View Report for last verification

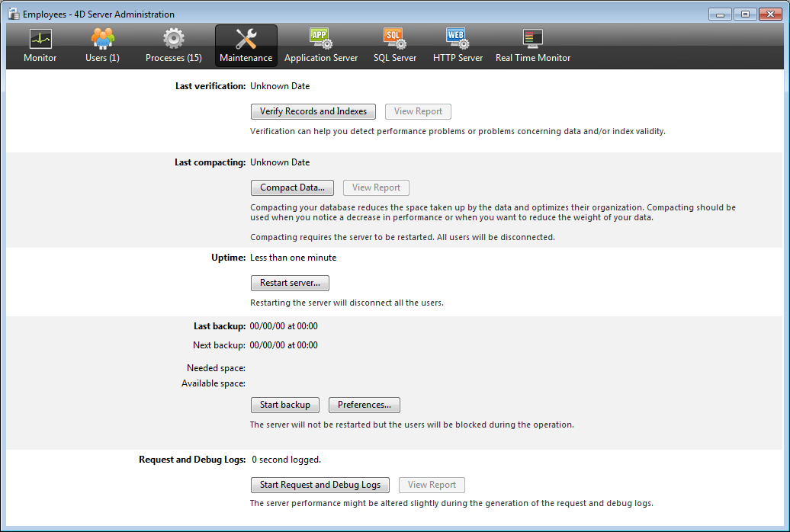(418, 111)
